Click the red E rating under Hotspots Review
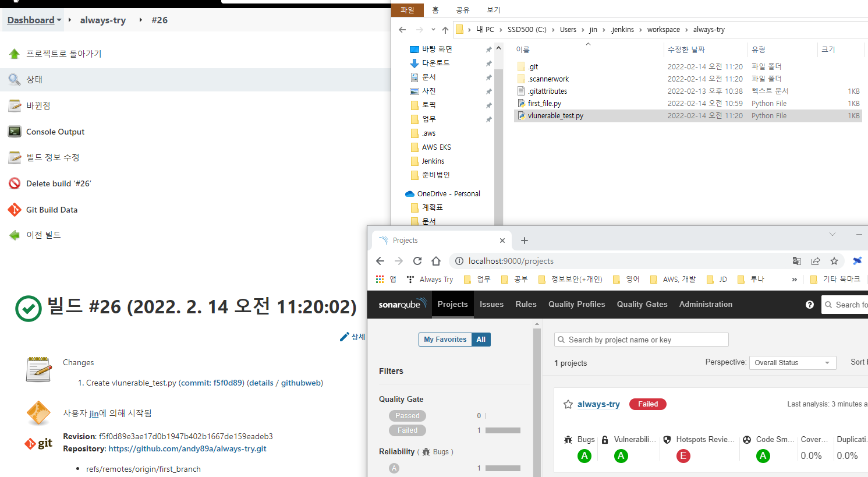This screenshot has width=868, height=477. point(683,456)
